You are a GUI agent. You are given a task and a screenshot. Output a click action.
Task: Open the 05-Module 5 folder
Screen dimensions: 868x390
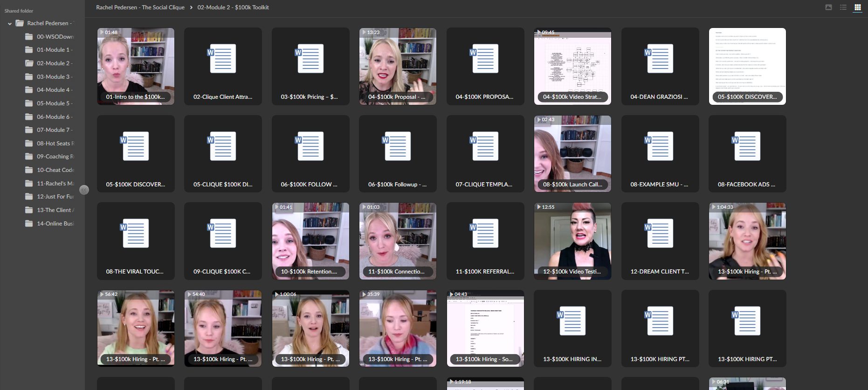(x=49, y=103)
